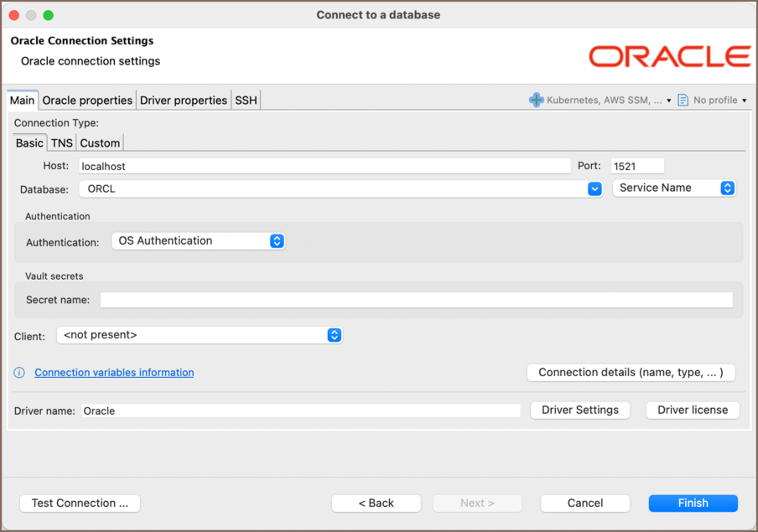Image resolution: width=758 pixels, height=532 pixels.
Task: Switch to the TNS connection type tab
Action: [x=61, y=142]
